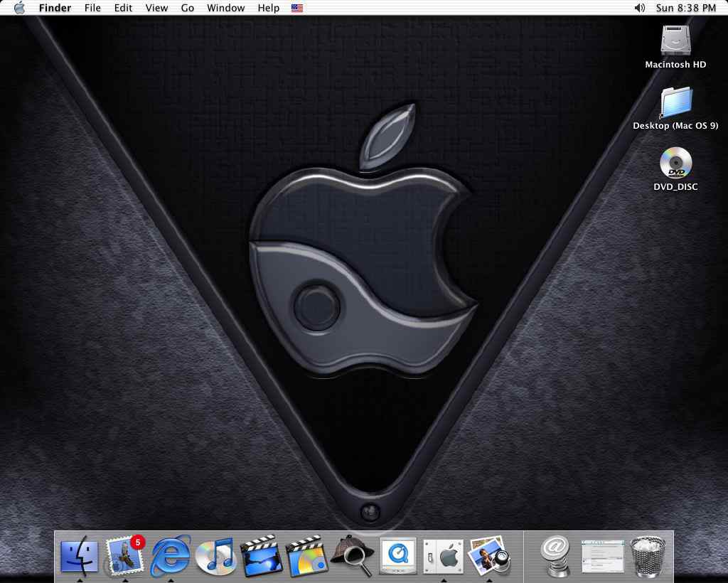Open the Edit menu
The height and width of the screenshot is (583, 728).
(x=123, y=8)
